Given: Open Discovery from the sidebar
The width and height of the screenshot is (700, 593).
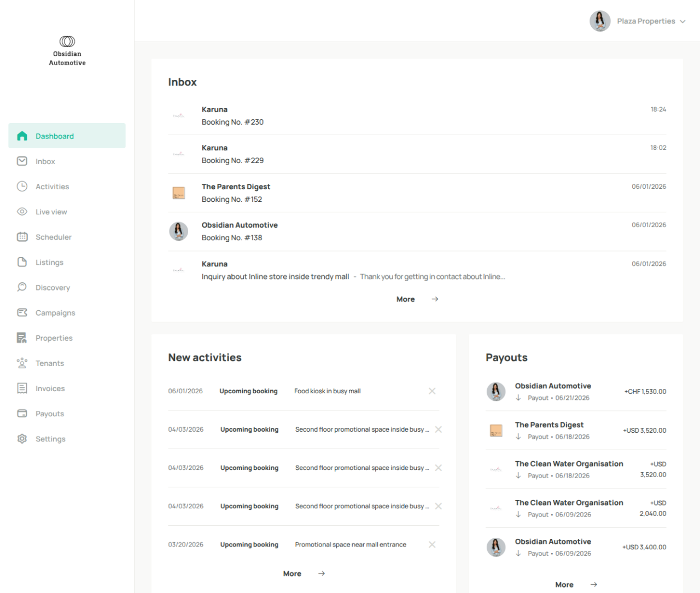Looking at the screenshot, I should (x=67, y=287).
